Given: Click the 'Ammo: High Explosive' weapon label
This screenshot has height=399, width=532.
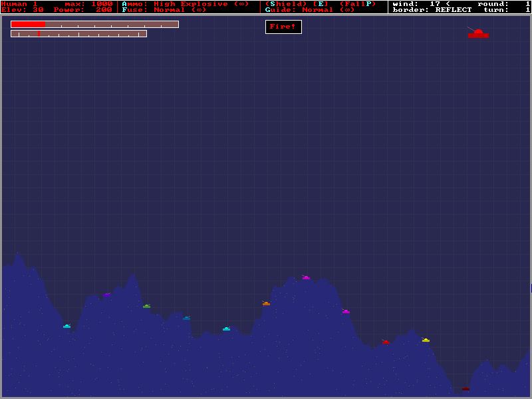Looking at the screenshot, I should click(186, 4).
